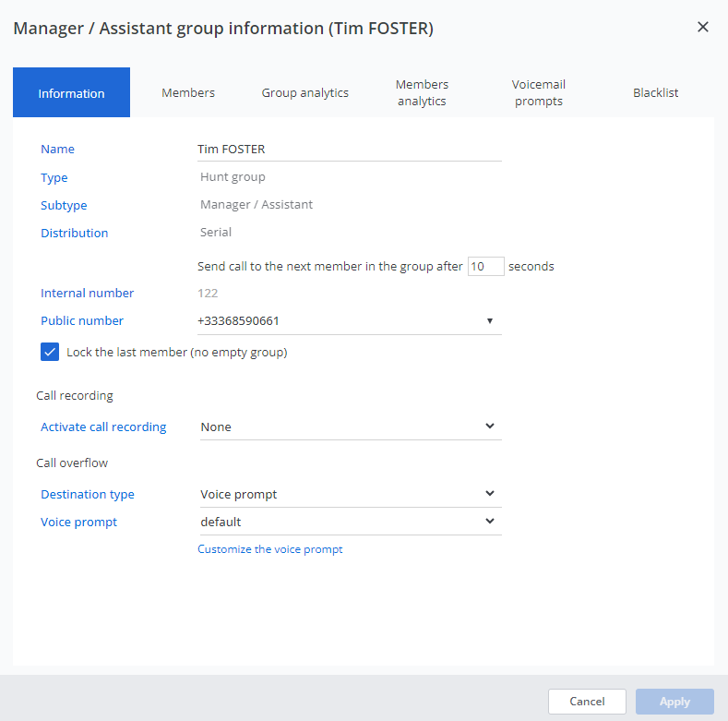The image size is (728, 721).
Task: Open the Members tab
Action: [x=188, y=92]
